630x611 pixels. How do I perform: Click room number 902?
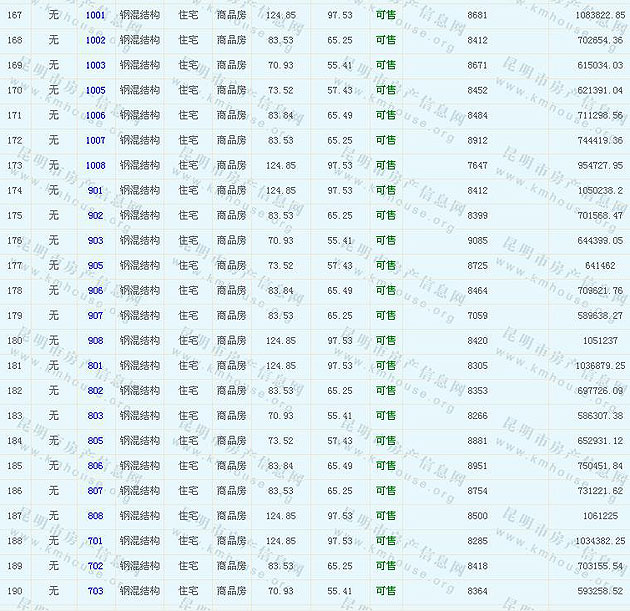(x=95, y=216)
